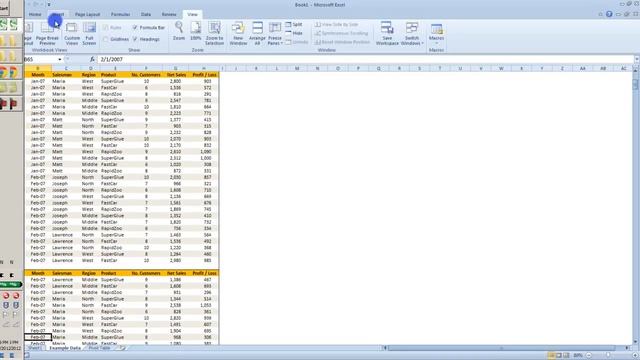Open the Zoom magnifier dialog

pos(179,31)
